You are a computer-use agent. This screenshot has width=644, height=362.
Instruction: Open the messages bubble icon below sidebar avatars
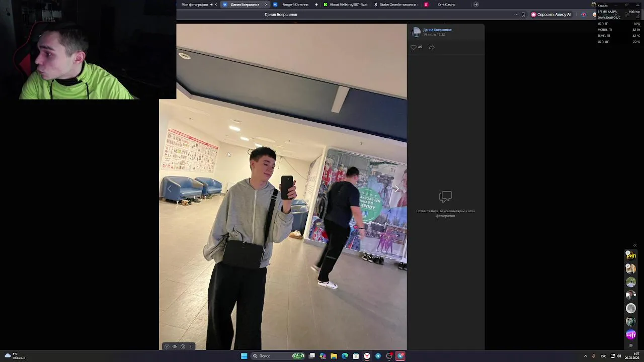pos(631,345)
